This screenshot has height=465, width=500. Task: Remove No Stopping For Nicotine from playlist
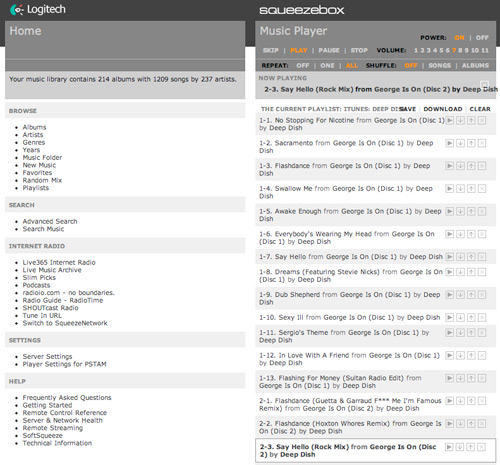pos(482,120)
